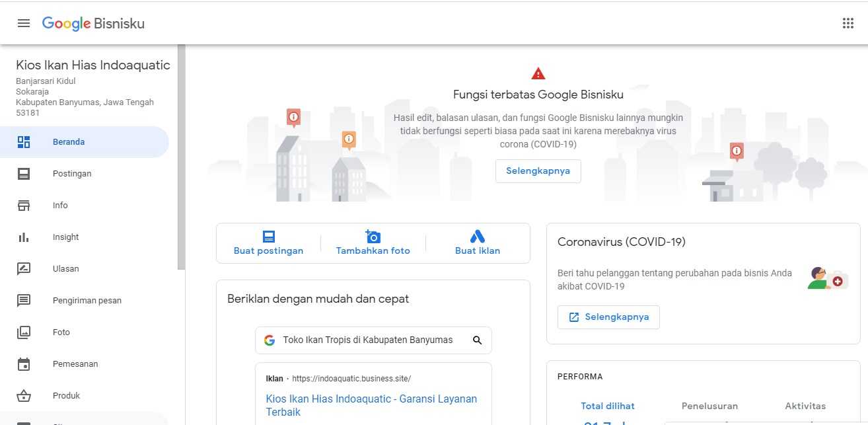Click the PERFORMA section label

point(580,377)
